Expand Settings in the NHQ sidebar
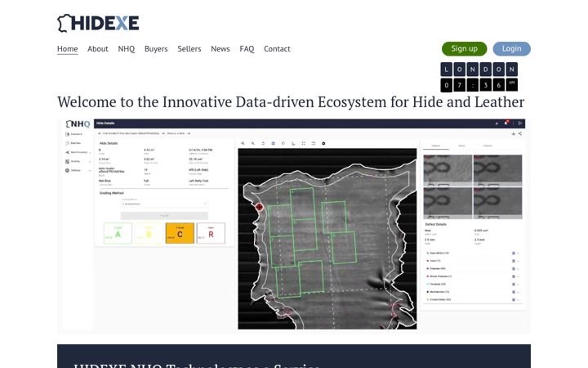Screen dimensions: 588x368 [78, 170]
